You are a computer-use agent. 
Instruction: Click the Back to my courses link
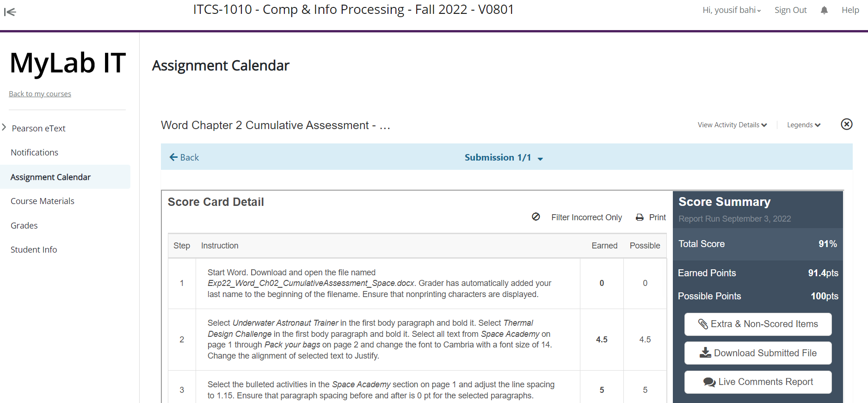40,94
